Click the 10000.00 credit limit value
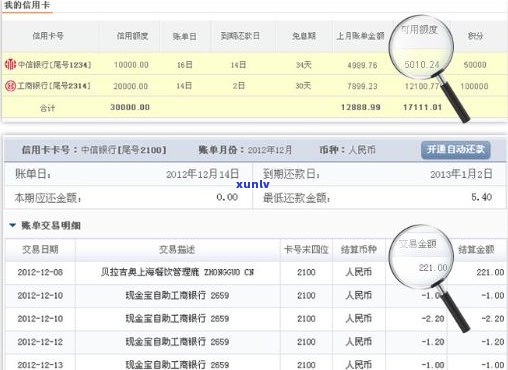Viewport: 508px width, 370px height. [131, 65]
